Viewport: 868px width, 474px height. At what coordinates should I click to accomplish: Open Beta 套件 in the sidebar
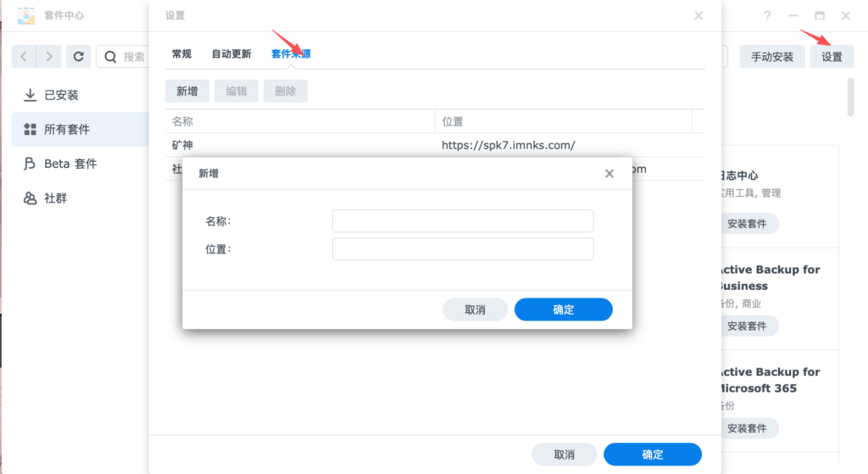[x=70, y=164]
